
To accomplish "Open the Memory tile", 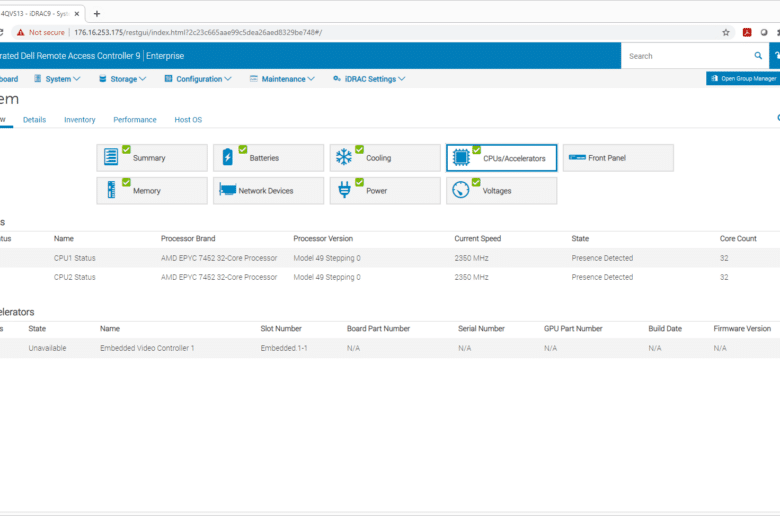I will point(152,191).
